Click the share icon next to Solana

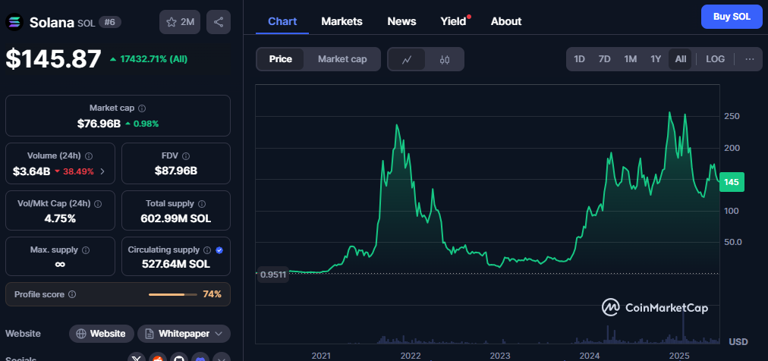[x=218, y=22]
